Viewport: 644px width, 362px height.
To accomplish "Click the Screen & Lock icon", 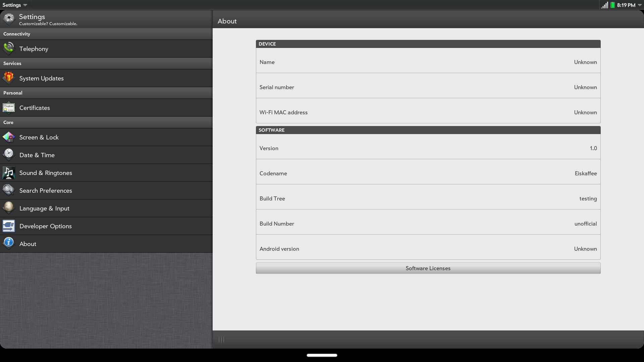I will coord(9,137).
